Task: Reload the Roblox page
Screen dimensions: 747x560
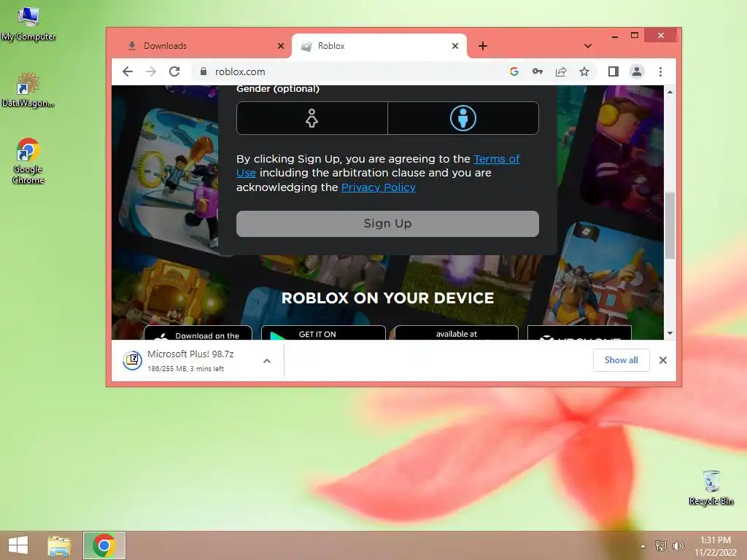Action: (174, 71)
